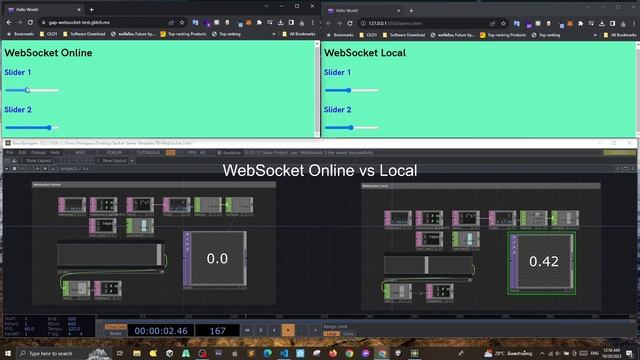The height and width of the screenshot is (360, 640).
Task: Pause the timeline playback
Action: point(261,330)
